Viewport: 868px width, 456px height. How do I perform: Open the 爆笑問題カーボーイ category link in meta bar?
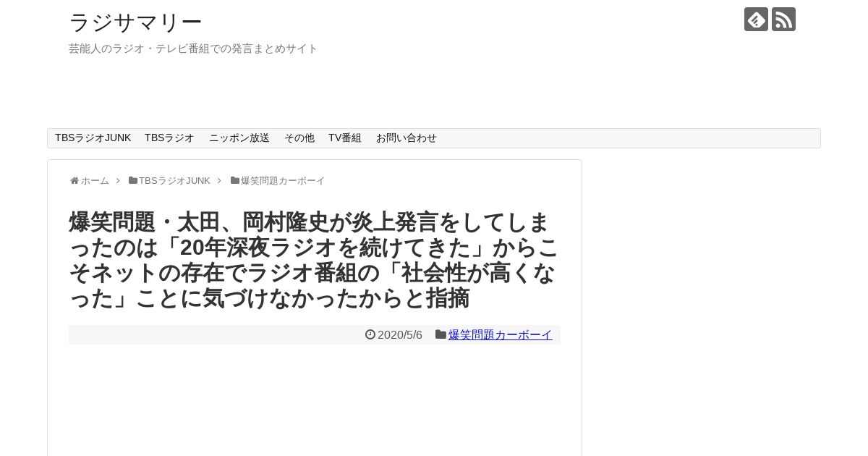[x=500, y=334]
